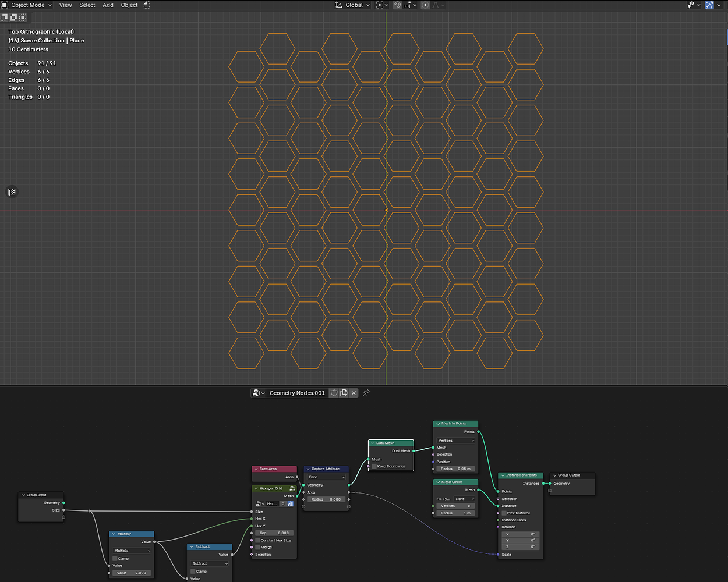Enable Pick Instance checkbox

(504, 513)
